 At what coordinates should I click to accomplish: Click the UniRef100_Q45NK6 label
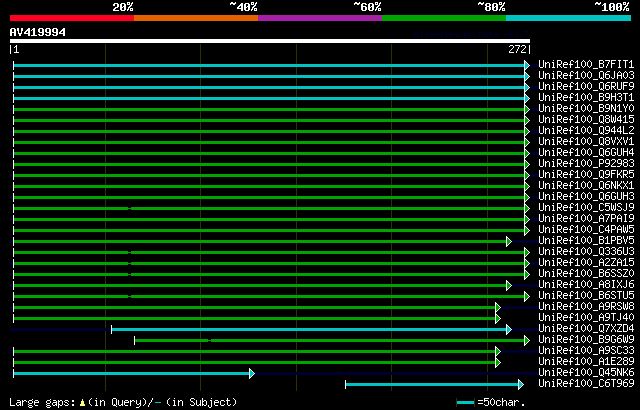[586, 373]
